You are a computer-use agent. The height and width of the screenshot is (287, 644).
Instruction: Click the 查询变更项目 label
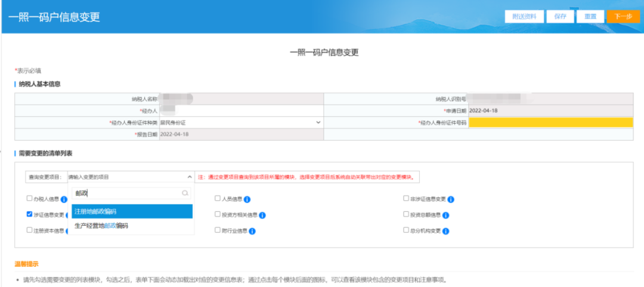tap(45, 177)
